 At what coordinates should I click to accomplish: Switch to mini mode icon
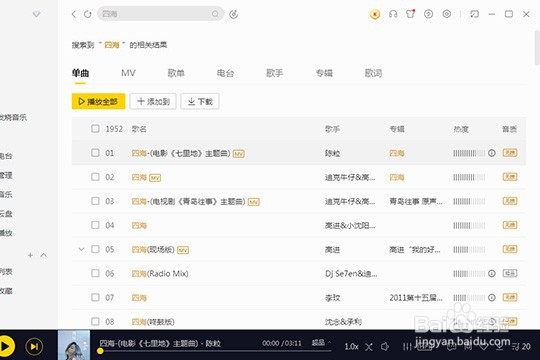(x=475, y=14)
